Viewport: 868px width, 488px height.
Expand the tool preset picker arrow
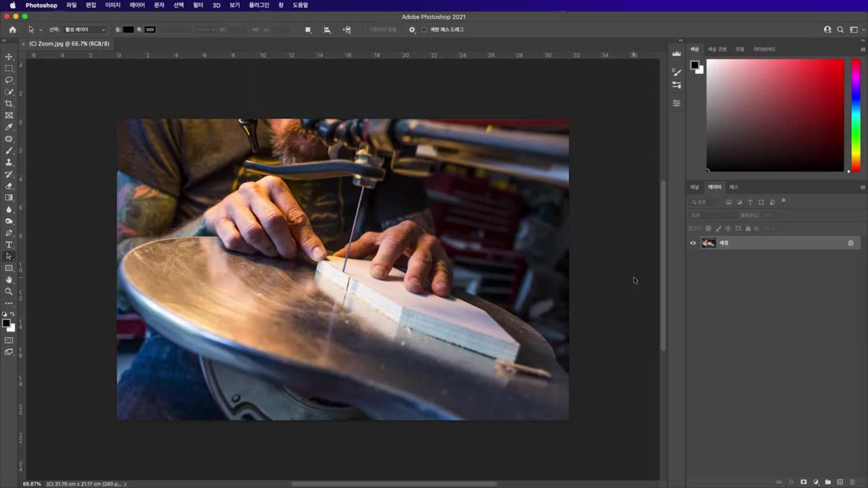click(x=41, y=30)
